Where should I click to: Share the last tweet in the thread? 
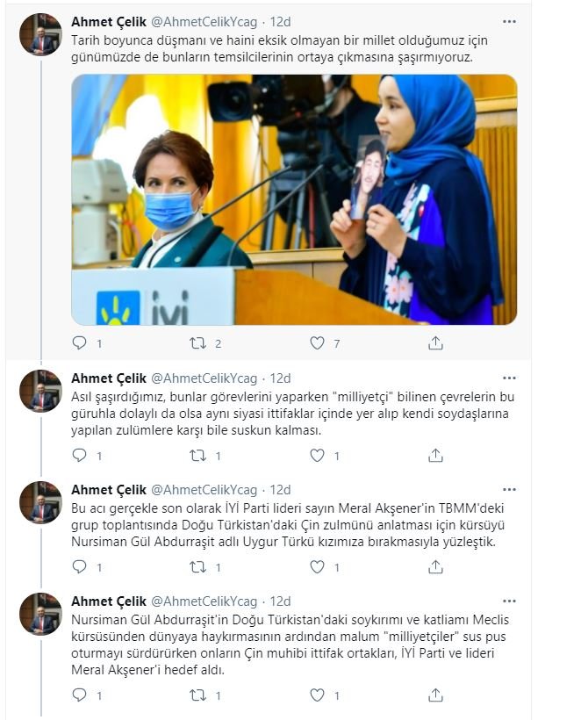point(435,695)
